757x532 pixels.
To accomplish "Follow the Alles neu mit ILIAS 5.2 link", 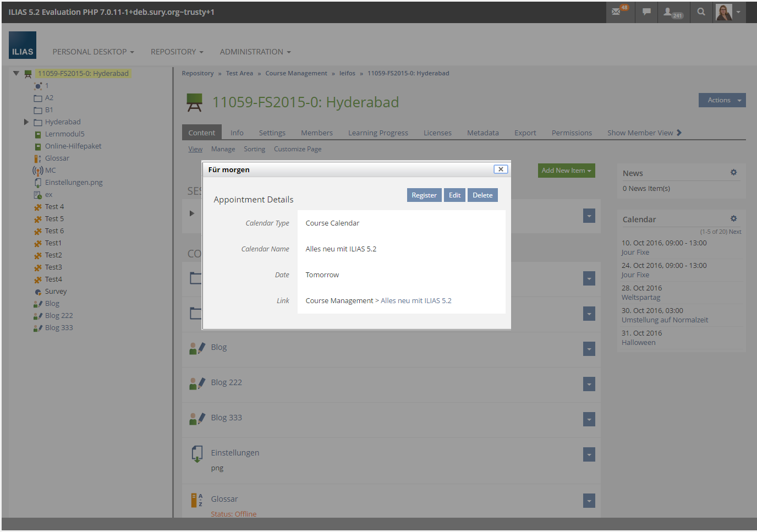I will click(416, 301).
